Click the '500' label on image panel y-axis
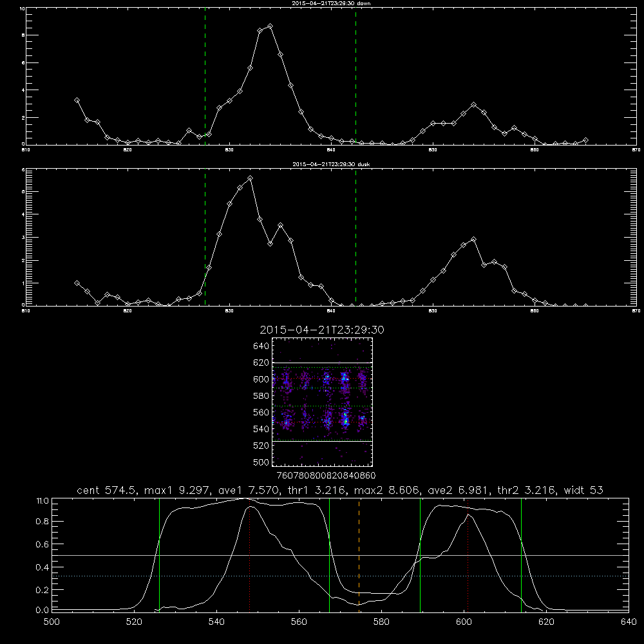This screenshot has width=644, height=644. [x=261, y=462]
